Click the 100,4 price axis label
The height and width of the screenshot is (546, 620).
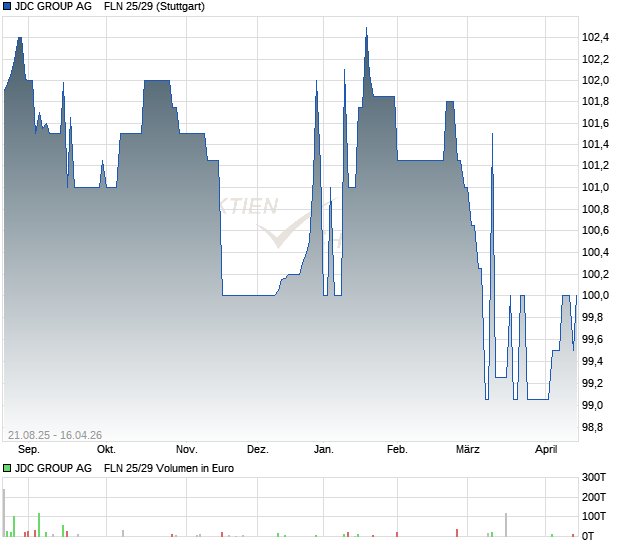[x=595, y=252]
